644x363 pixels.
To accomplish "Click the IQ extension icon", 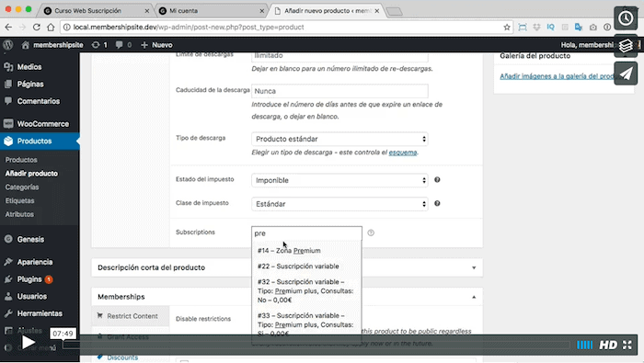I will coord(550,27).
